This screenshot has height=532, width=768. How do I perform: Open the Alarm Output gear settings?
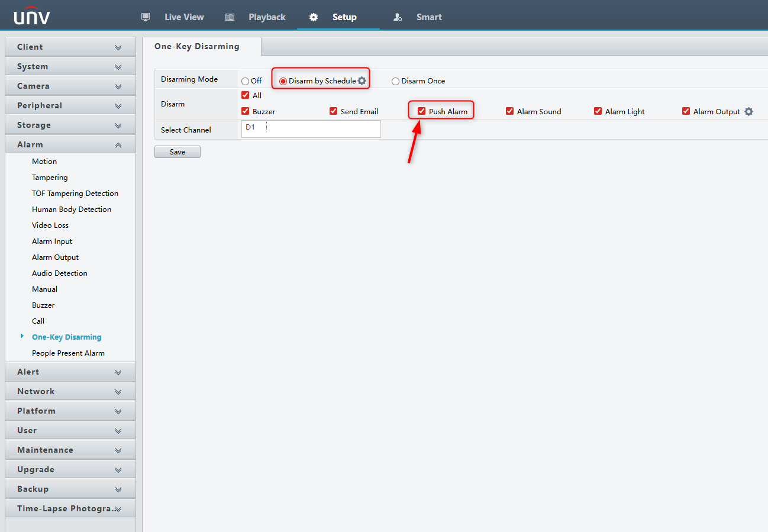pos(748,111)
